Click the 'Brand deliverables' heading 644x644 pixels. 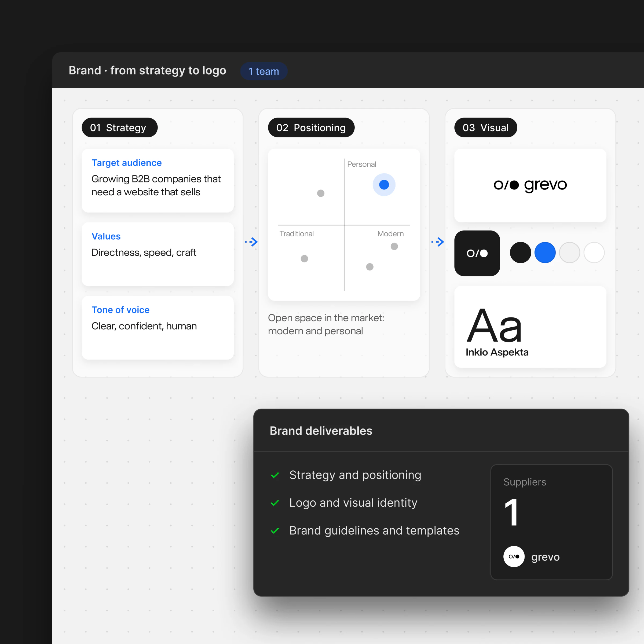click(321, 431)
